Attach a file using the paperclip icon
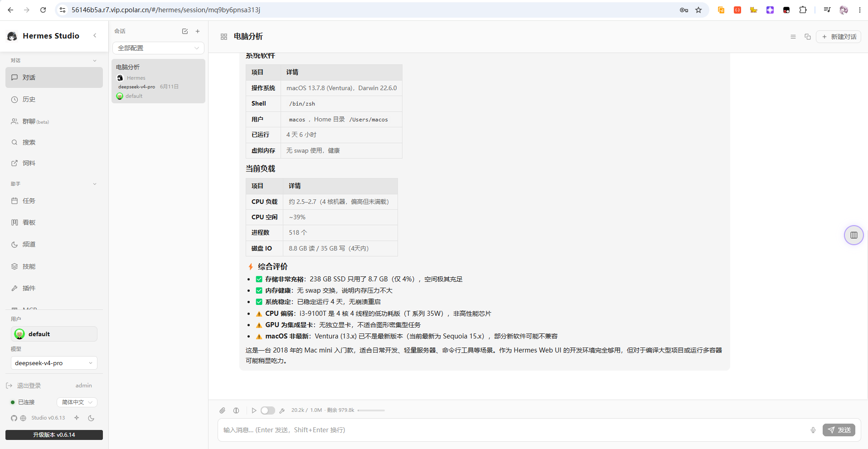 [222, 410]
